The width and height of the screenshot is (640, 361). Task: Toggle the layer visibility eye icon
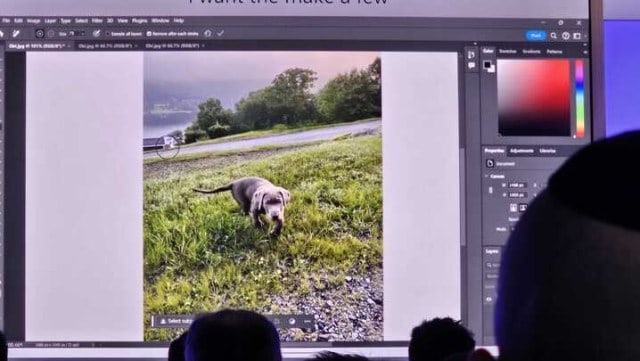click(x=489, y=299)
